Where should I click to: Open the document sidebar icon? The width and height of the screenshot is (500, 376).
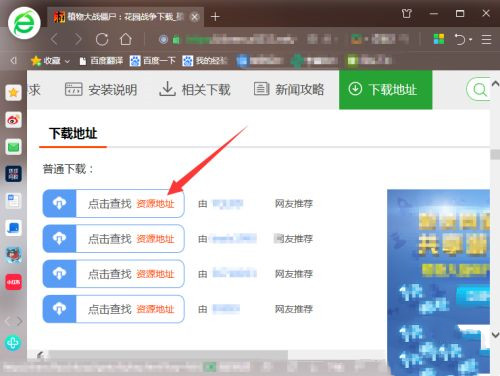13,201
